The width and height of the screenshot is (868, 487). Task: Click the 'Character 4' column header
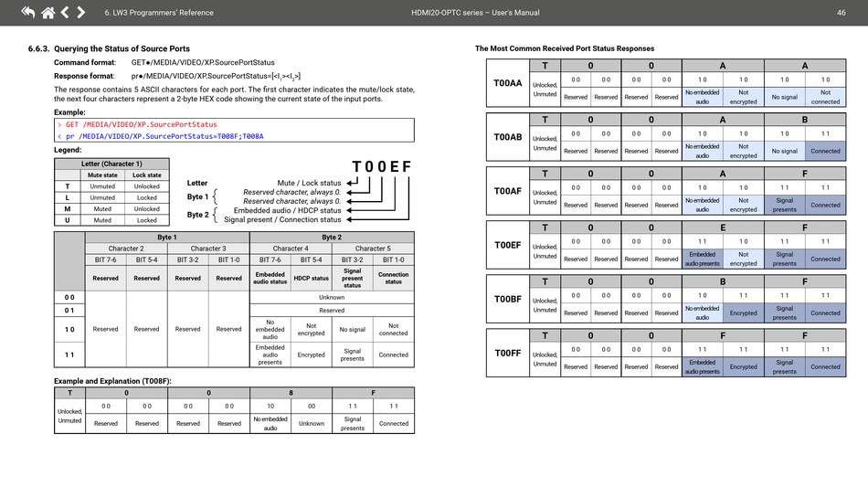[x=291, y=249]
